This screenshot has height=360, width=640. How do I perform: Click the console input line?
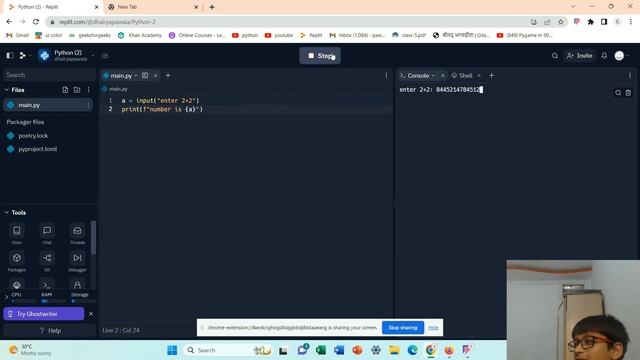[441, 90]
